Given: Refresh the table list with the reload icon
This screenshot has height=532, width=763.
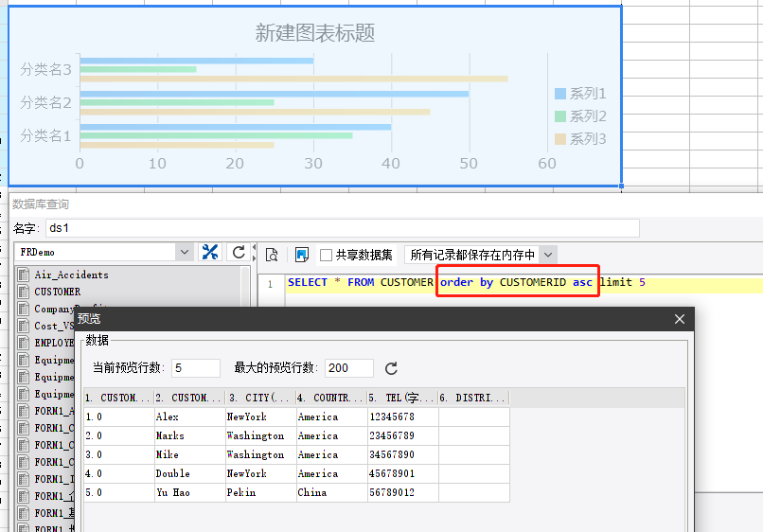Looking at the screenshot, I should (x=239, y=252).
